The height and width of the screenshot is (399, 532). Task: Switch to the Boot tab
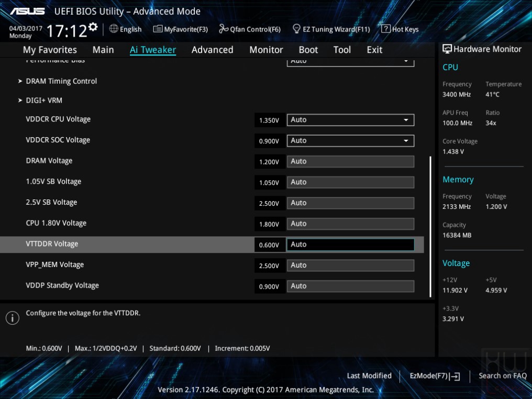[x=308, y=50]
